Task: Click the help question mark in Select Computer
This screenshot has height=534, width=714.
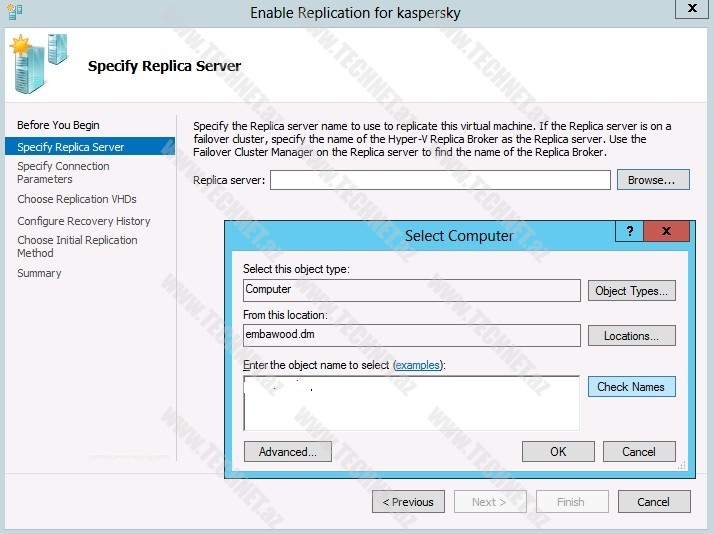Action: tap(629, 232)
